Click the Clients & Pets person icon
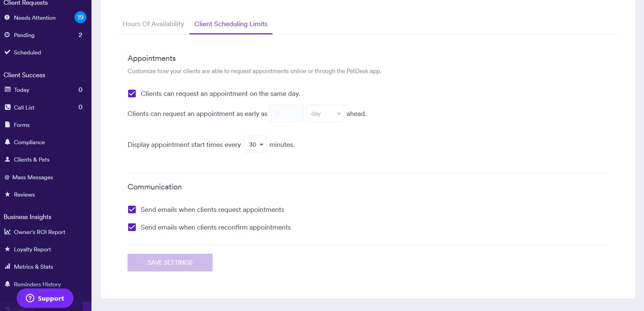Image resolution: width=644 pixels, height=311 pixels. [7, 159]
